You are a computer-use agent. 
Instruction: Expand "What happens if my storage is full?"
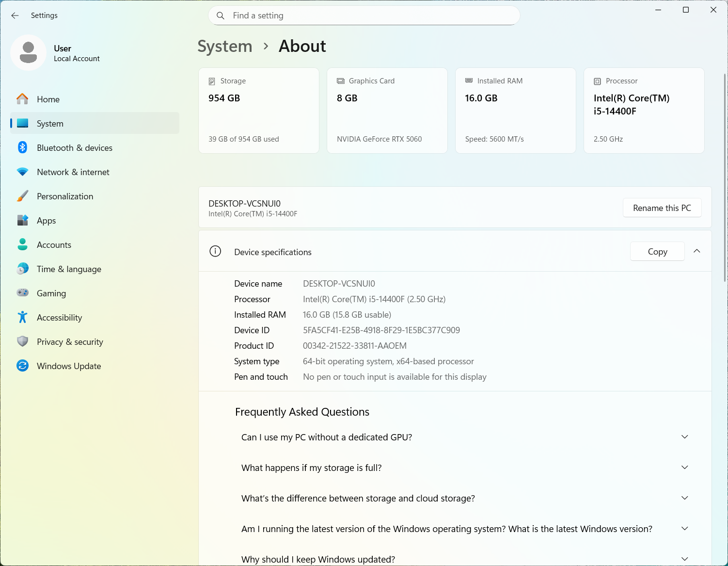[684, 468]
